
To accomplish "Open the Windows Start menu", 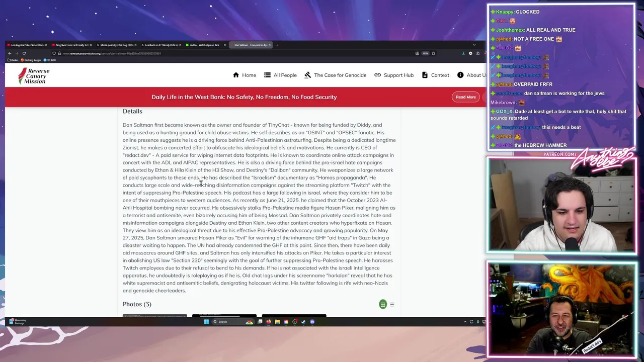I will (206, 322).
